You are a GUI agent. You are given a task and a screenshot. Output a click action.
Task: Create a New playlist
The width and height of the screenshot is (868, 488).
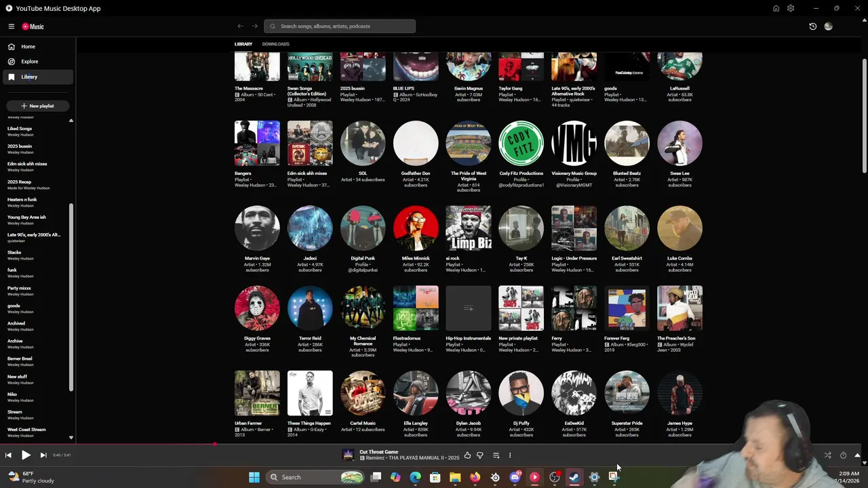[37, 106]
